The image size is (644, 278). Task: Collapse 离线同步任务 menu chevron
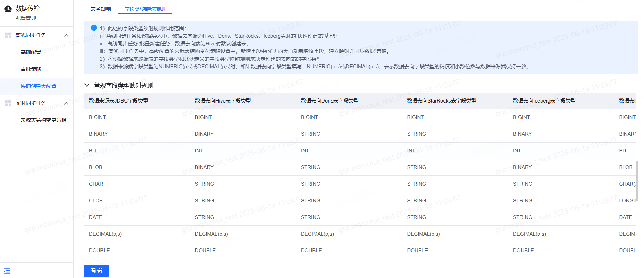[66, 35]
